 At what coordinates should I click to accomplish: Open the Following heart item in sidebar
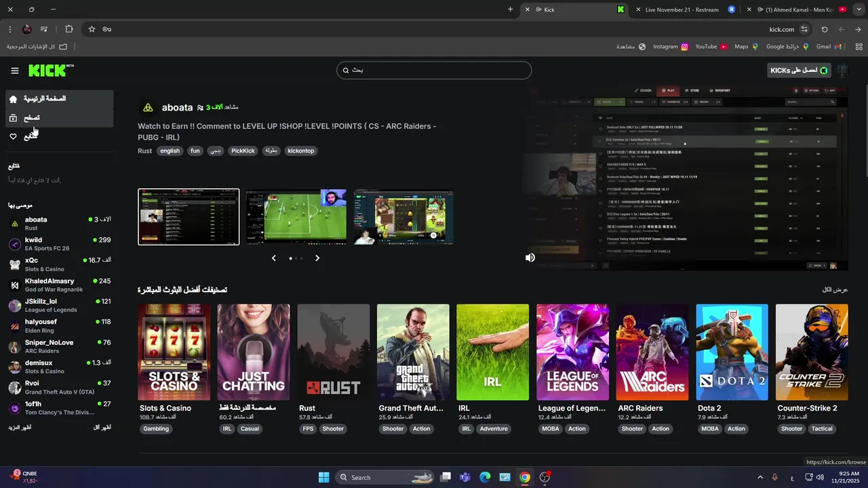tap(59, 137)
